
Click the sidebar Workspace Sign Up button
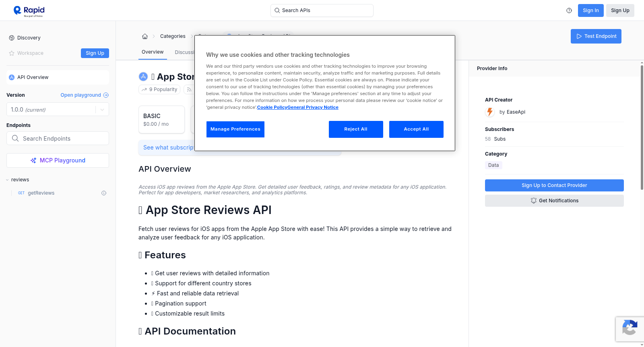pos(95,53)
